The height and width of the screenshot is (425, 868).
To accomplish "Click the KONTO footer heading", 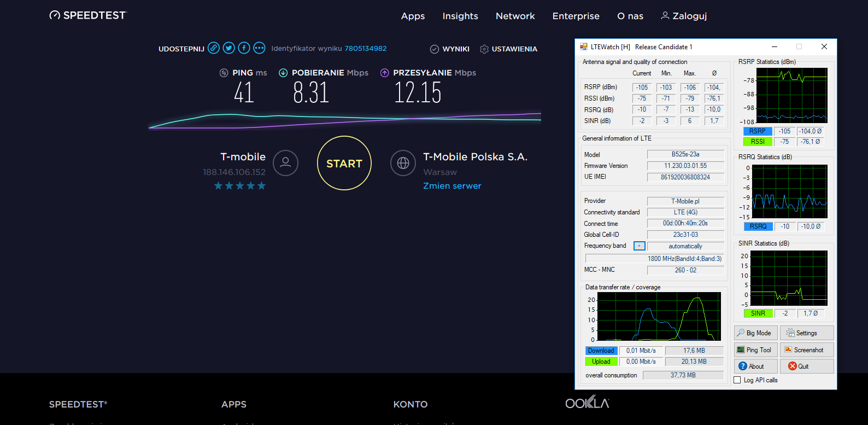I will pos(410,404).
